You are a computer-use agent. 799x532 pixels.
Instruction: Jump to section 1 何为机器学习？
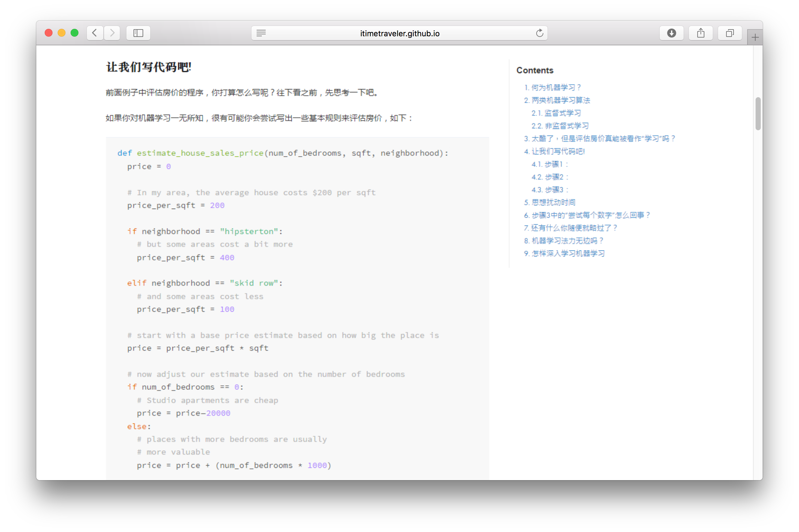click(553, 87)
